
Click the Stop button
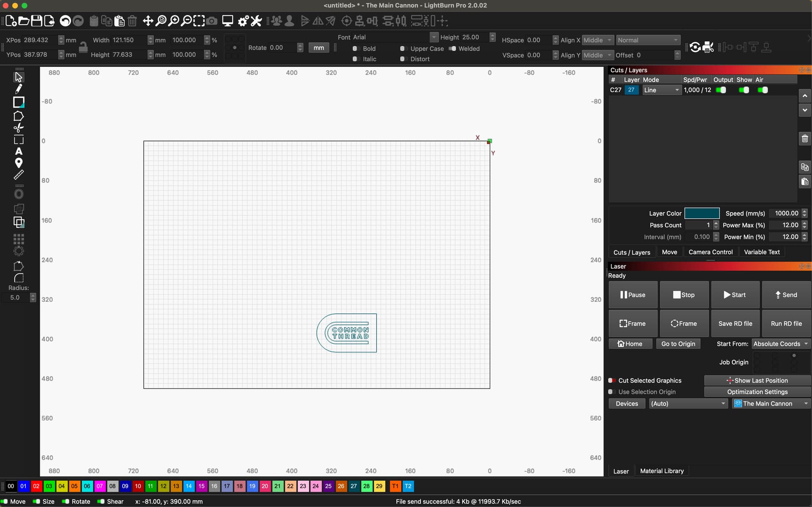coord(684,295)
